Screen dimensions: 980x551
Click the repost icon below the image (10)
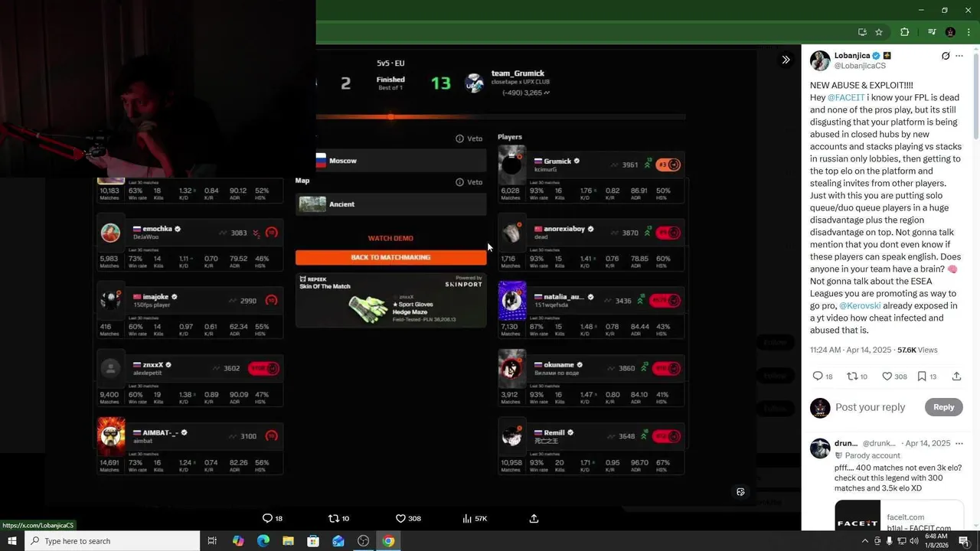pos(333,518)
